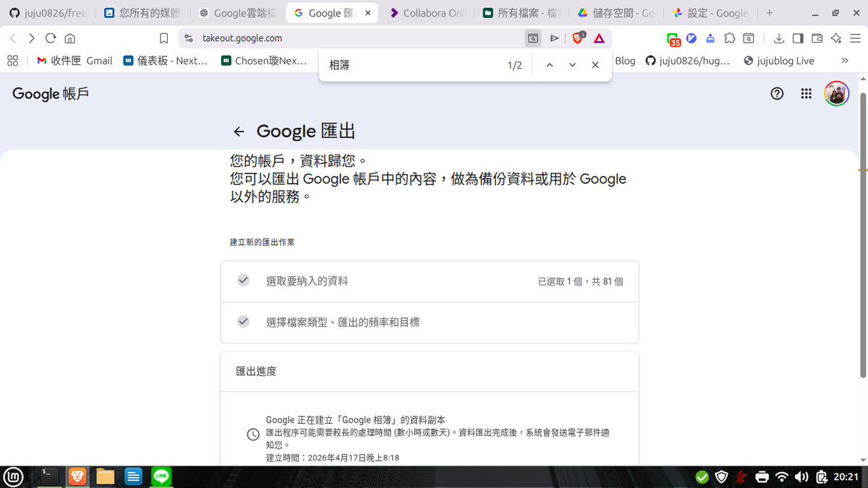Open the browser hamburger main menu

(x=856, y=38)
